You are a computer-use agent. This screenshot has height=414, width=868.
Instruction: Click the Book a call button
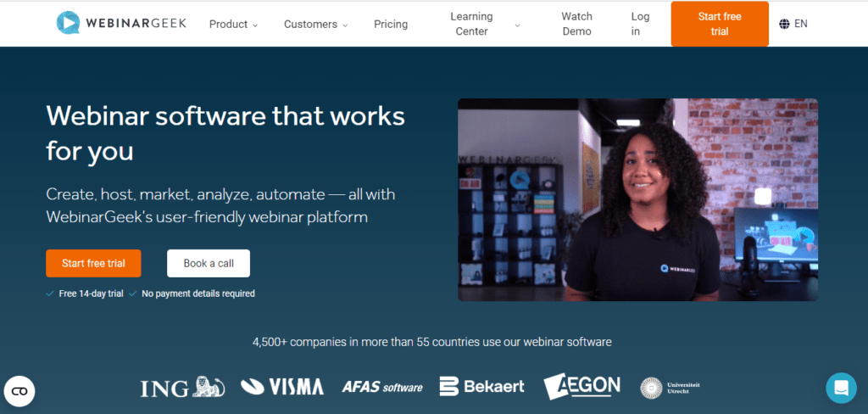pos(209,263)
